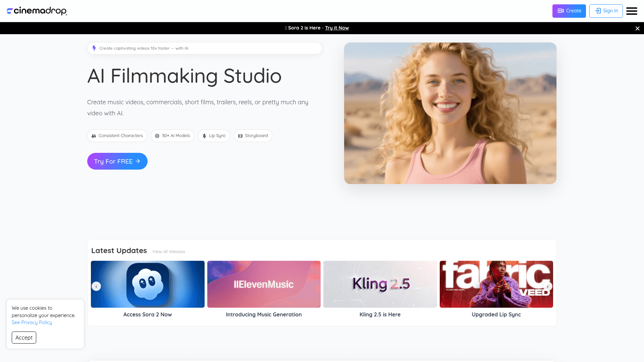Select the 30+ AI Models chip
The image size is (644, 362).
172,136
